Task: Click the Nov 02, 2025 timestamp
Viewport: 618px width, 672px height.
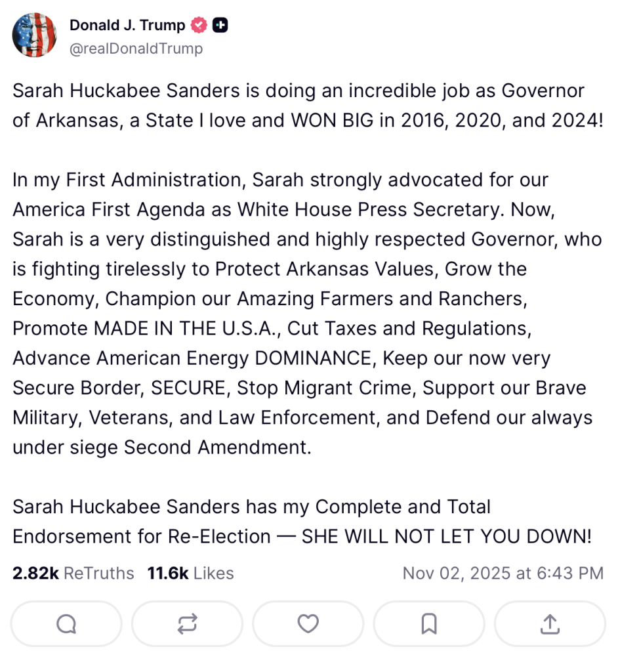Action: click(503, 573)
